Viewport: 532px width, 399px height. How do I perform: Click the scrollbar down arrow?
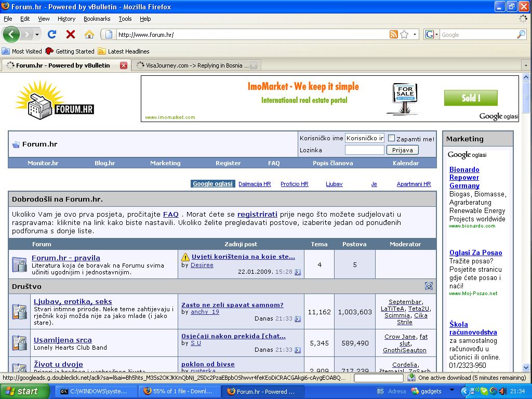click(526, 367)
